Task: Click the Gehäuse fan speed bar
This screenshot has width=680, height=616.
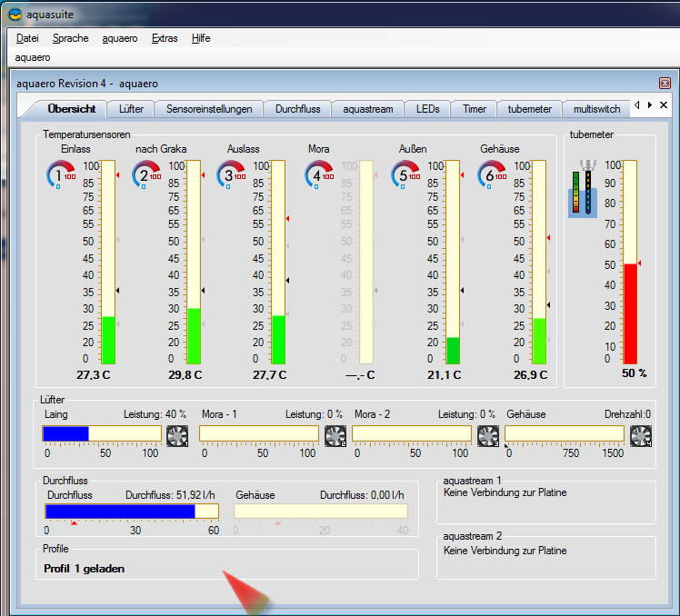Action: (565, 433)
